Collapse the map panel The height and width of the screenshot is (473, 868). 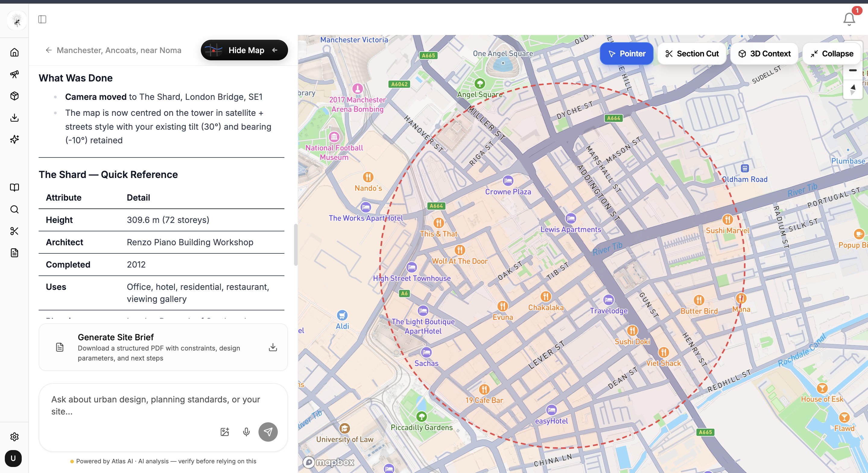coord(832,54)
